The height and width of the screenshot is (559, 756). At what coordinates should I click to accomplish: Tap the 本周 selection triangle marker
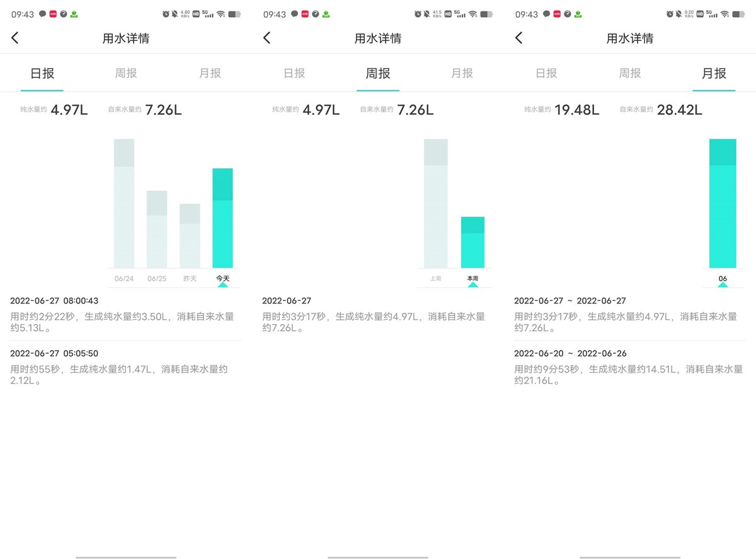[x=473, y=285]
